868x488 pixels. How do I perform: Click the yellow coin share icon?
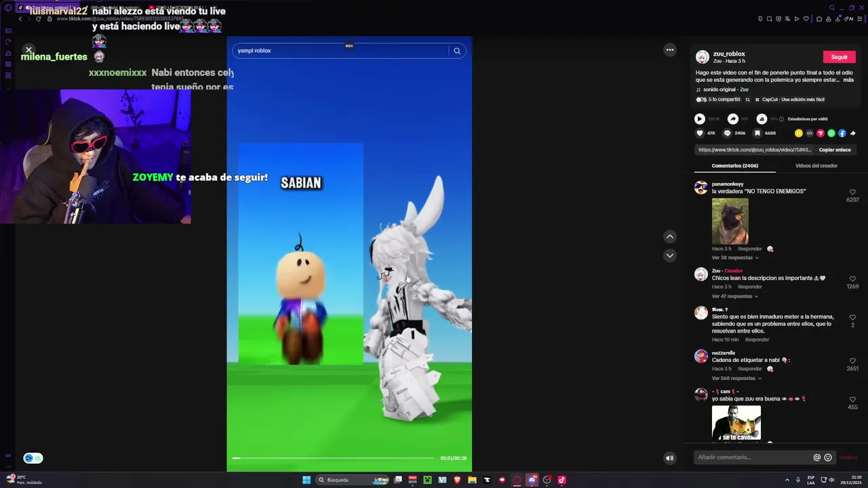tap(799, 134)
